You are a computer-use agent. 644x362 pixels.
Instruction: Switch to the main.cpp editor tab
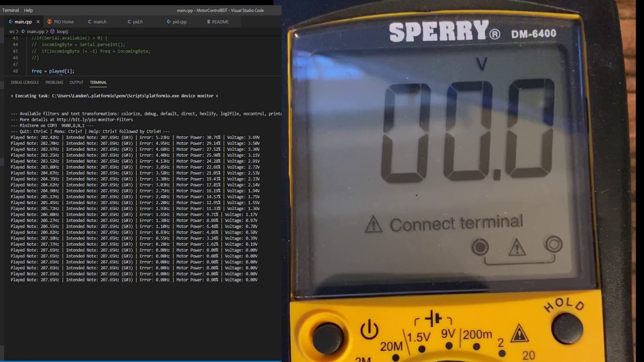pos(23,22)
